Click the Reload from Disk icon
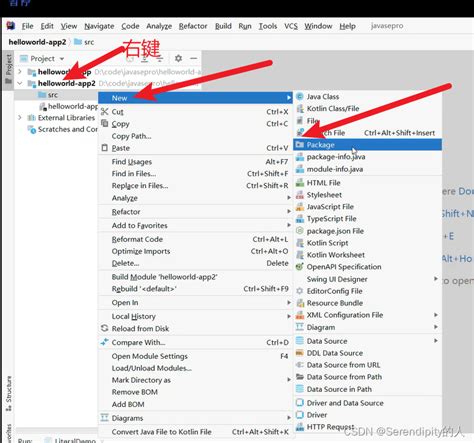474x443 pixels. click(x=105, y=328)
